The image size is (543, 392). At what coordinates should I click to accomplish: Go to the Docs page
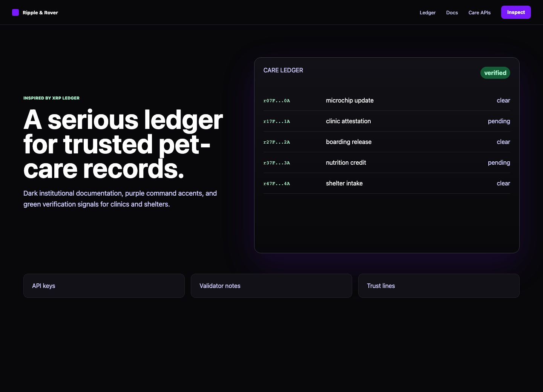pyautogui.click(x=452, y=12)
